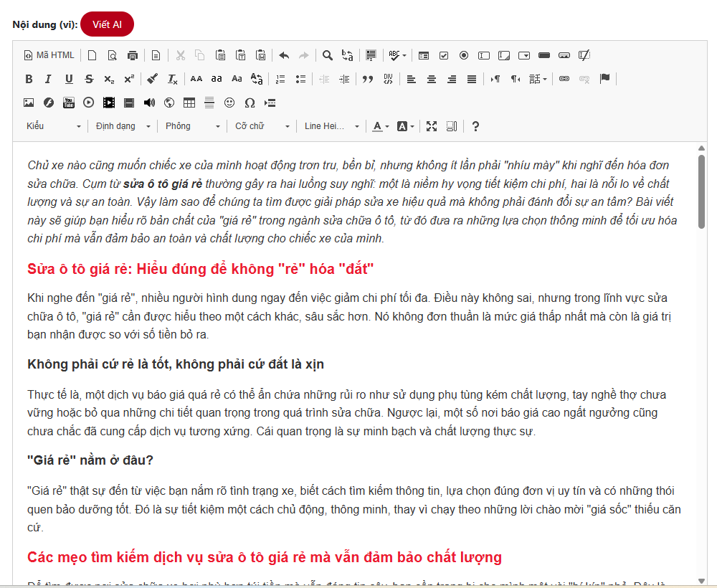Click the Insert Image icon
The width and height of the screenshot is (717, 588).
29,103
